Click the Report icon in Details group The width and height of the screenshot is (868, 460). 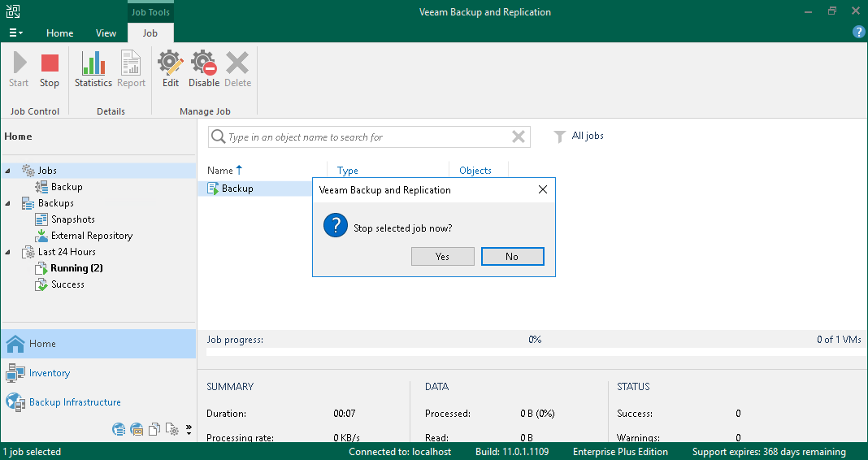coord(131,63)
